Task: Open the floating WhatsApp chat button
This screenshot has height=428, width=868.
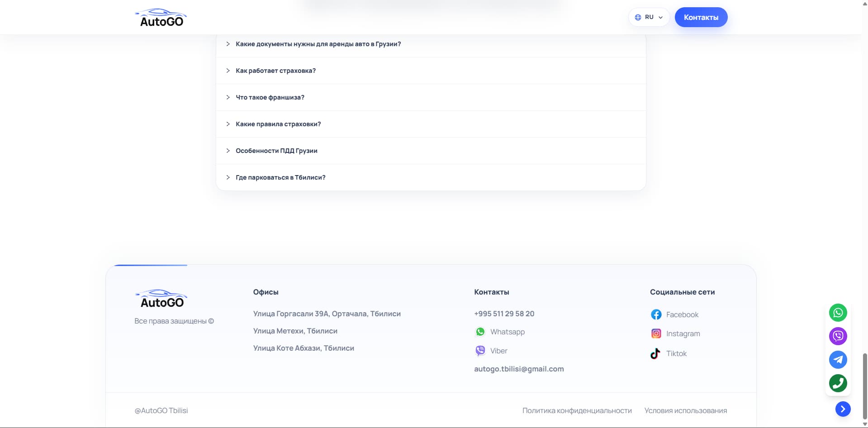Action: pos(838,313)
